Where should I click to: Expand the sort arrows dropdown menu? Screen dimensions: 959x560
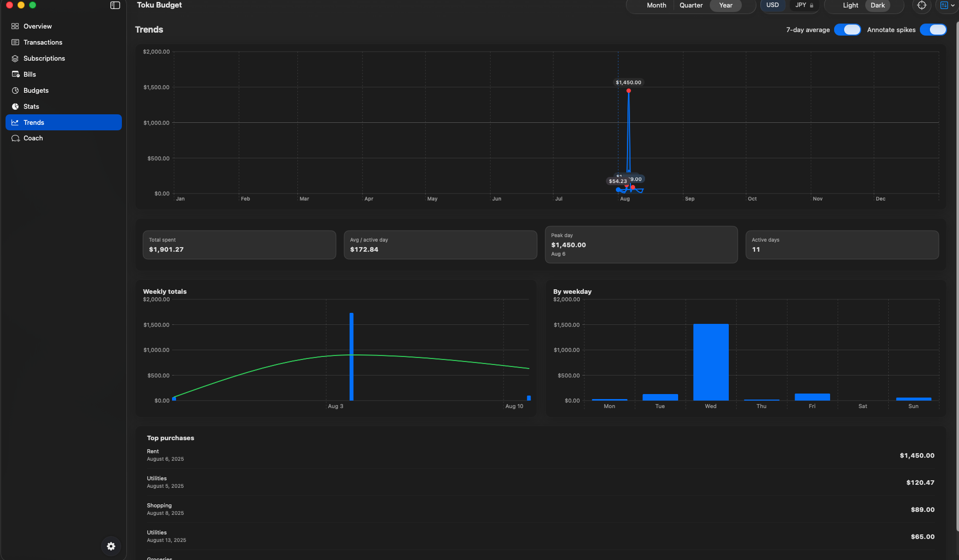click(947, 6)
